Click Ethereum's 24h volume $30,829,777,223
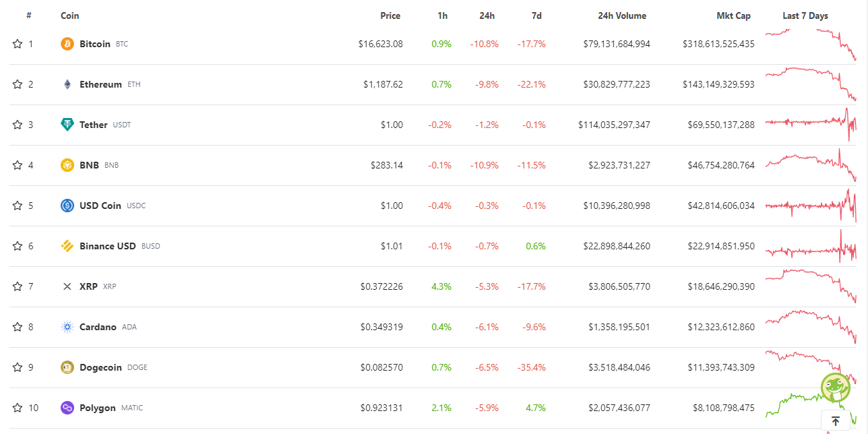868x434 pixels. (617, 84)
